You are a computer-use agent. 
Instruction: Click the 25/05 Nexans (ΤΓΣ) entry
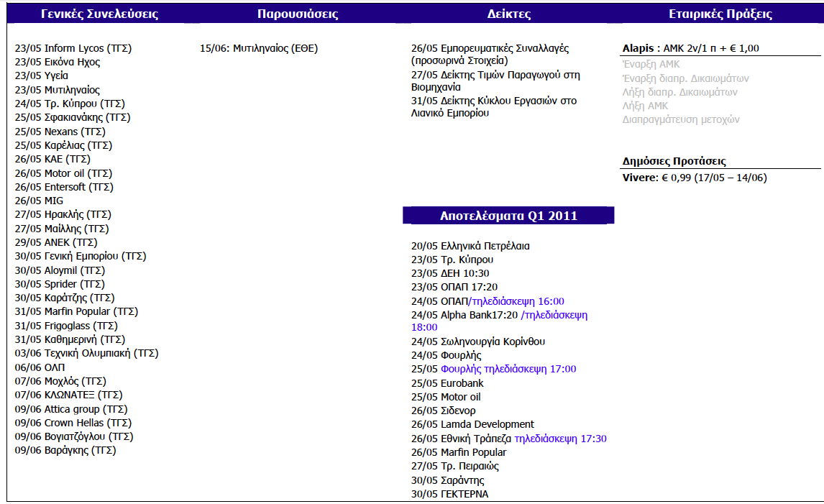point(60,132)
